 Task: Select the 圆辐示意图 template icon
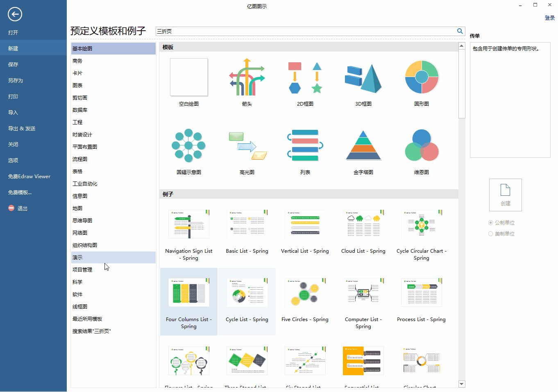189,146
